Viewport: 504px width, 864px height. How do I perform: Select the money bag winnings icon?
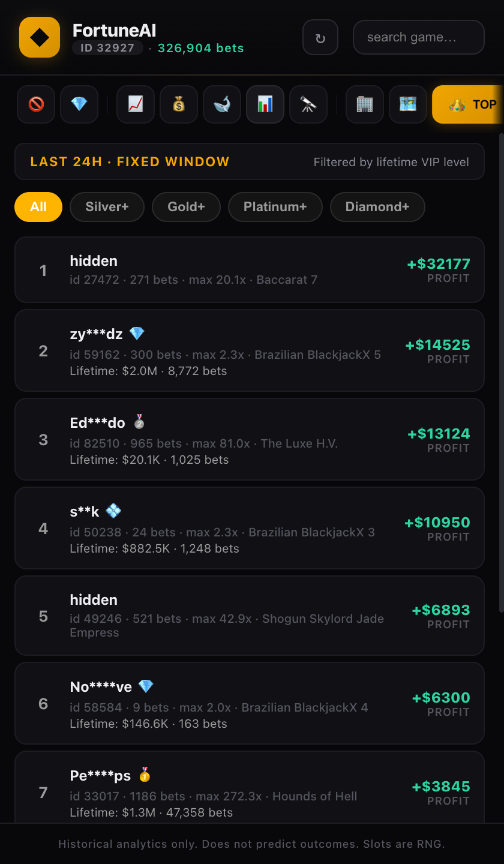coord(178,104)
